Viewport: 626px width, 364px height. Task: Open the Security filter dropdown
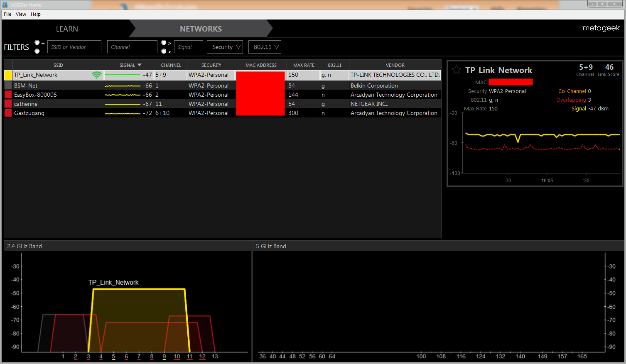tap(225, 47)
